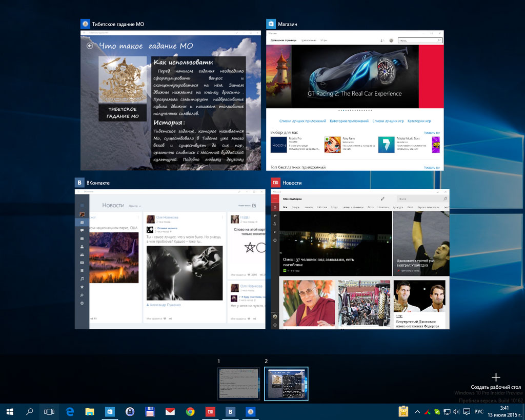Switch input language РУС indicator
This screenshot has width=525, height=420.
[x=479, y=412]
